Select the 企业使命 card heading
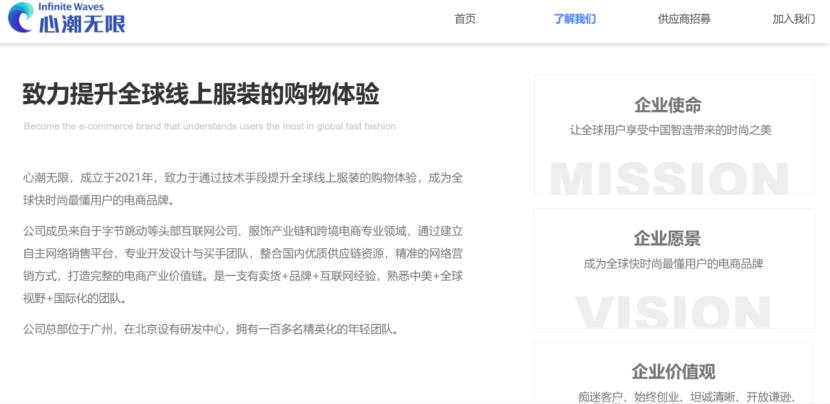The image size is (830, 404). click(x=667, y=105)
